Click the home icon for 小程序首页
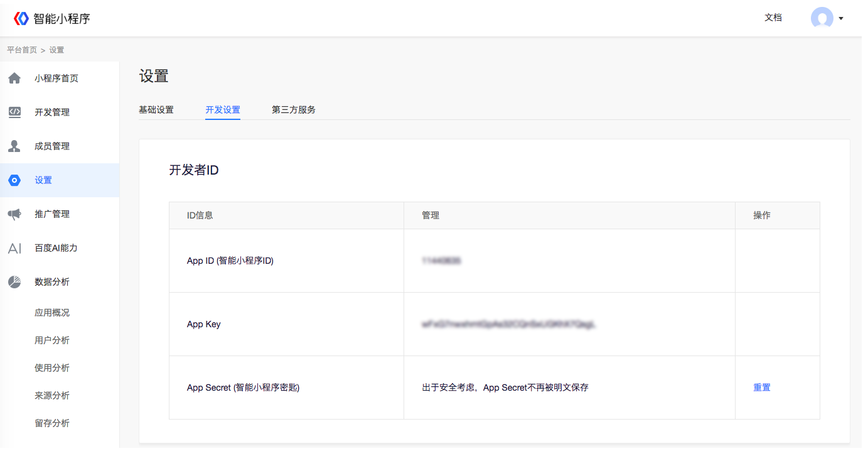This screenshot has width=868, height=451. pyautogui.click(x=14, y=79)
